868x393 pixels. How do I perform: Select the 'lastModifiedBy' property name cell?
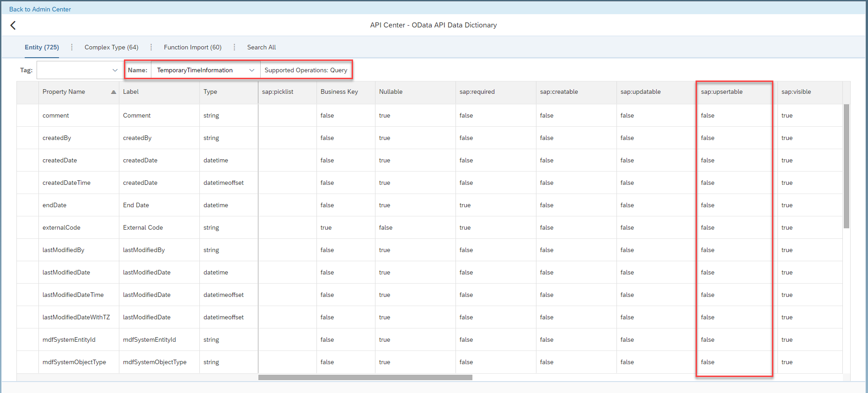point(79,250)
